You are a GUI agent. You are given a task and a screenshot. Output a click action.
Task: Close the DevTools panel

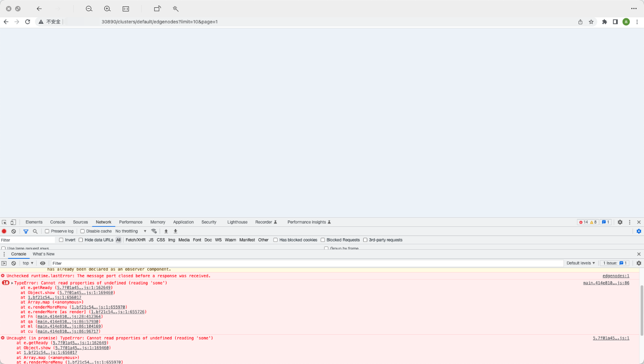(x=639, y=222)
